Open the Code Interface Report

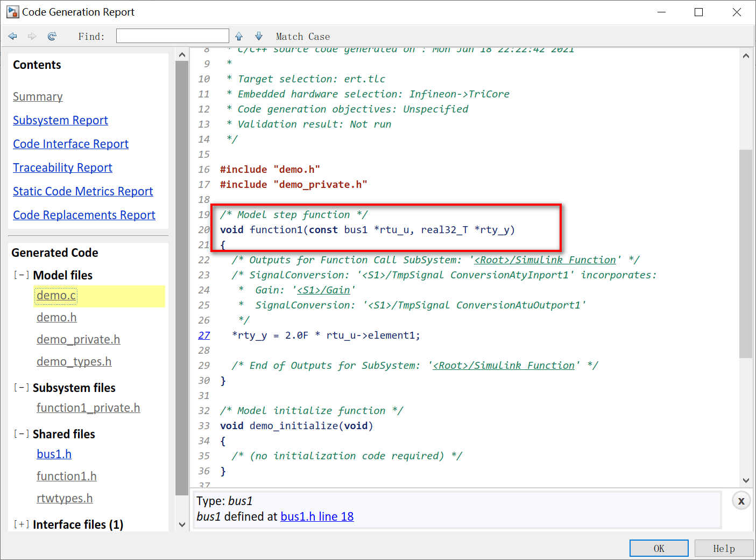(x=70, y=144)
